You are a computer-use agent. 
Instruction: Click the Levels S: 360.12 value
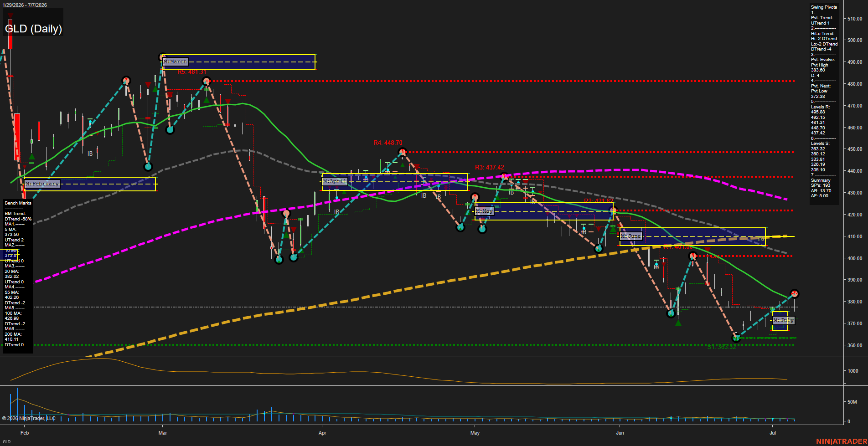click(818, 154)
